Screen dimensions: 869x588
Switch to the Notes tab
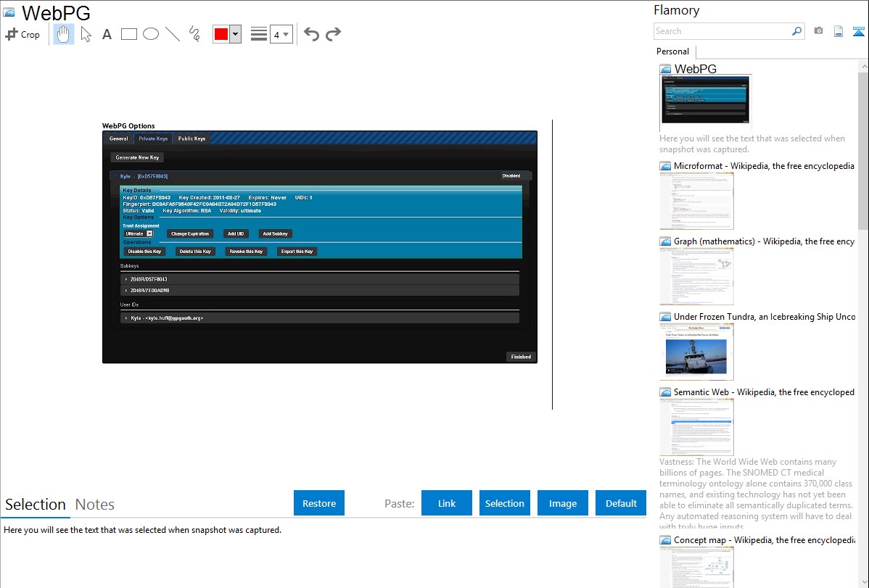[95, 505]
